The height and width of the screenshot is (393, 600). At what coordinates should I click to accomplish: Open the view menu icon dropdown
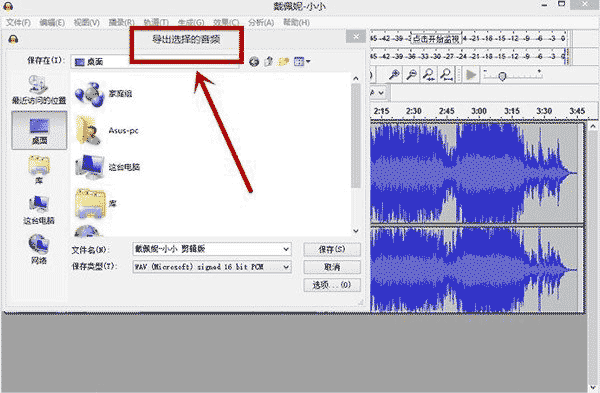(x=302, y=61)
